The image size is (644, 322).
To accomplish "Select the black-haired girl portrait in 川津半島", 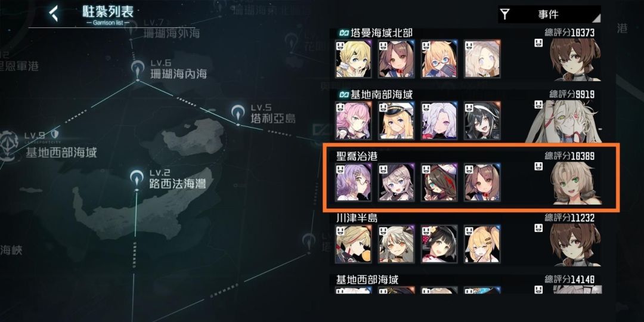I will pos(439,244).
